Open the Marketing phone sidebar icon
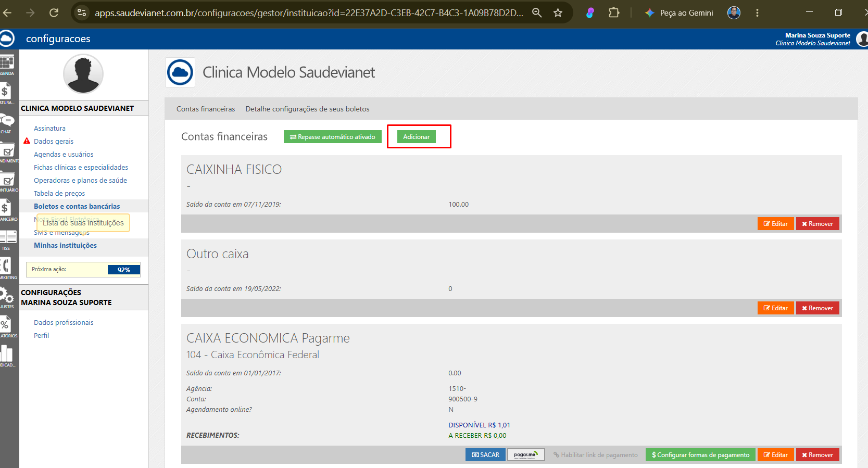This screenshot has height=468, width=868. tap(7, 269)
